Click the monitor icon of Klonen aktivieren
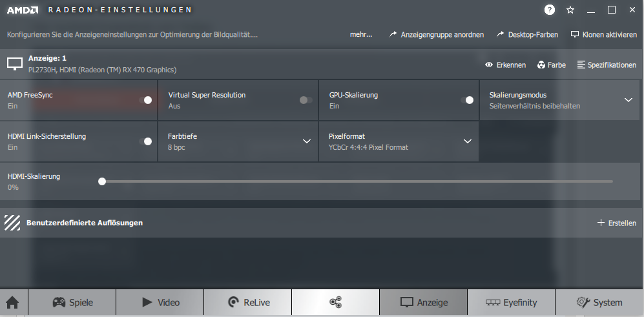 [575, 34]
